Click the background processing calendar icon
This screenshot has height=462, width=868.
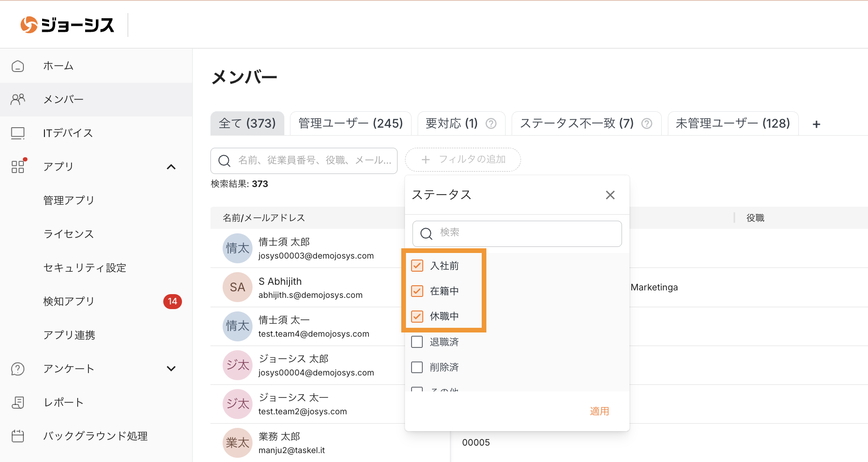coord(18,436)
